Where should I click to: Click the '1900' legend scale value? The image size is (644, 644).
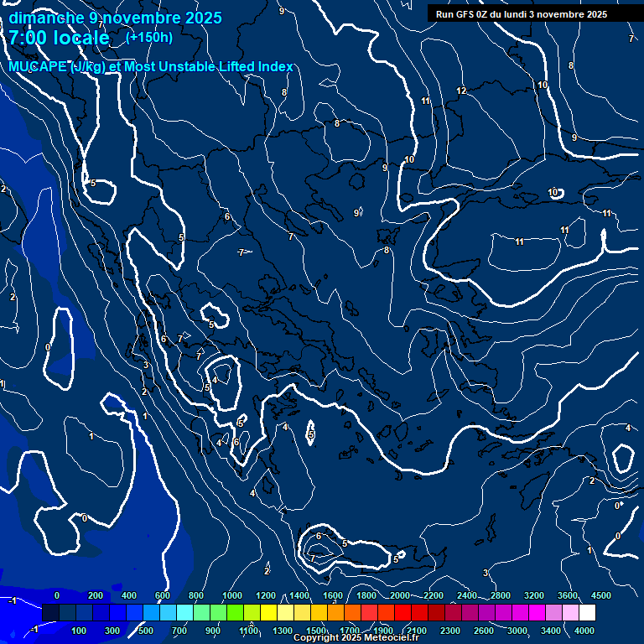pyautogui.click(x=382, y=631)
